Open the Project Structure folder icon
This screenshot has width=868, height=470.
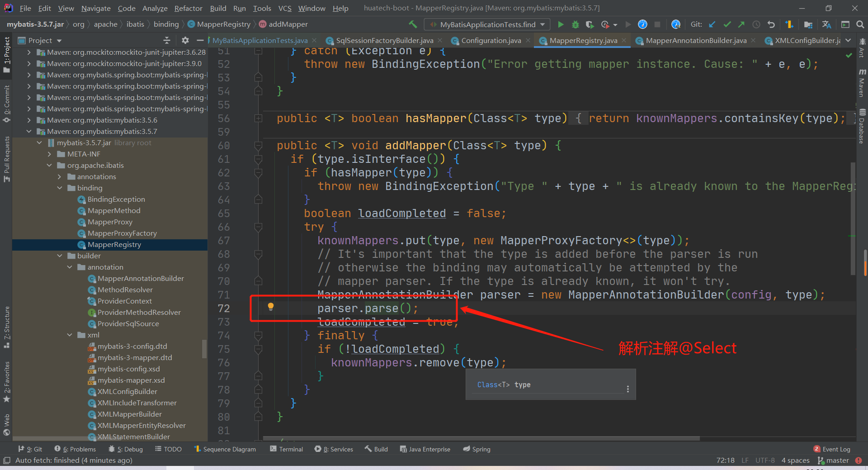pos(808,24)
